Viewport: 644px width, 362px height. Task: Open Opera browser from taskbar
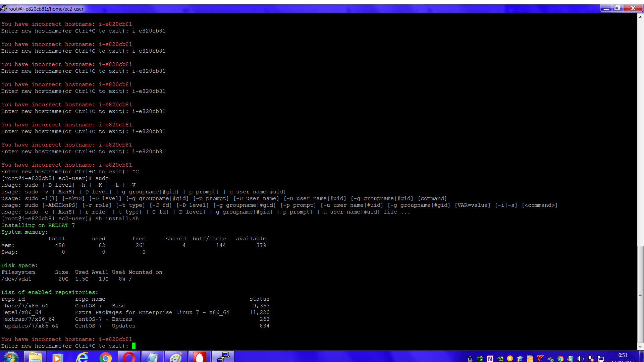[x=129, y=357]
